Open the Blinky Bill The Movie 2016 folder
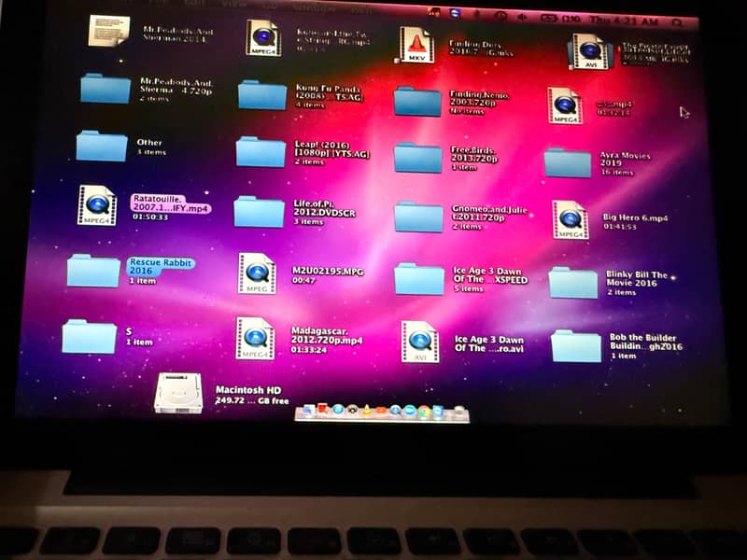The width and height of the screenshot is (747, 560). [572, 283]
